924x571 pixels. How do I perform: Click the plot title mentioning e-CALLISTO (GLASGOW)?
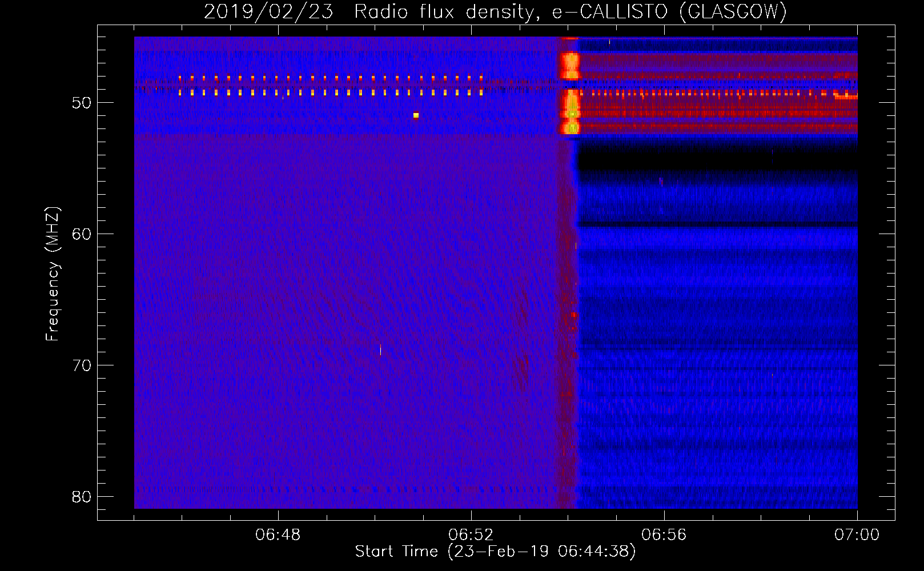pos(495,11)
